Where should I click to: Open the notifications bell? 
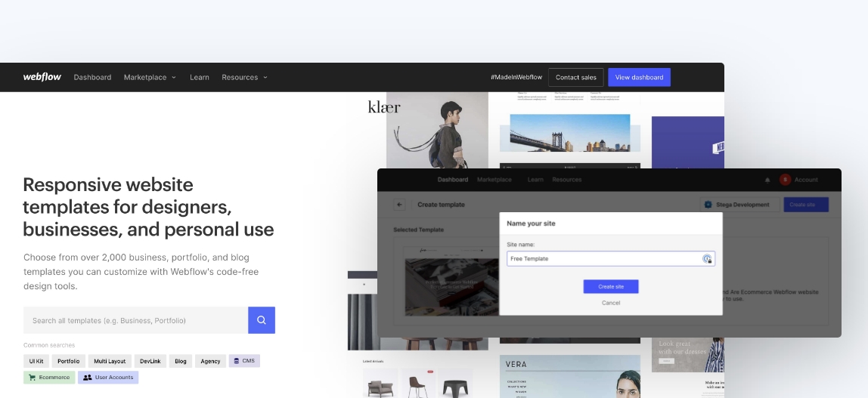coord(767,180)
